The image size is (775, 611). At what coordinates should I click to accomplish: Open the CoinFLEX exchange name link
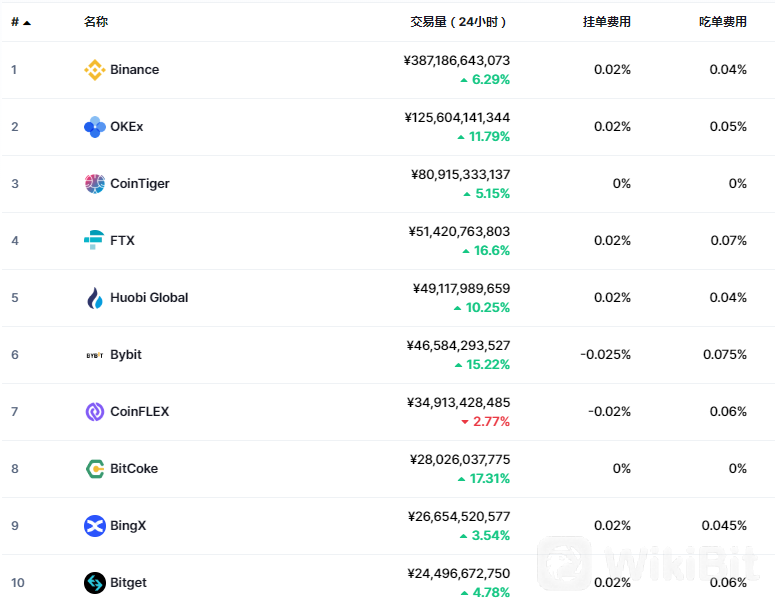(x=139, y=412)
